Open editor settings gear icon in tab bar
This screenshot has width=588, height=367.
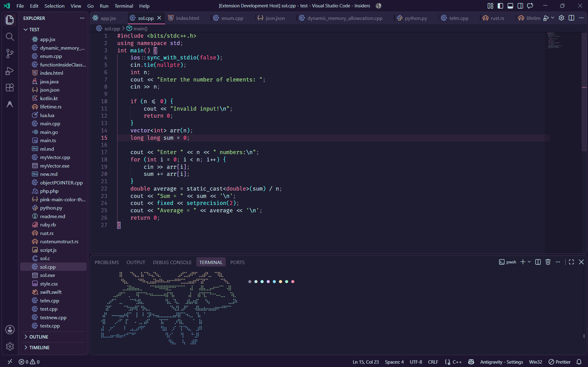tap(561, 18)
